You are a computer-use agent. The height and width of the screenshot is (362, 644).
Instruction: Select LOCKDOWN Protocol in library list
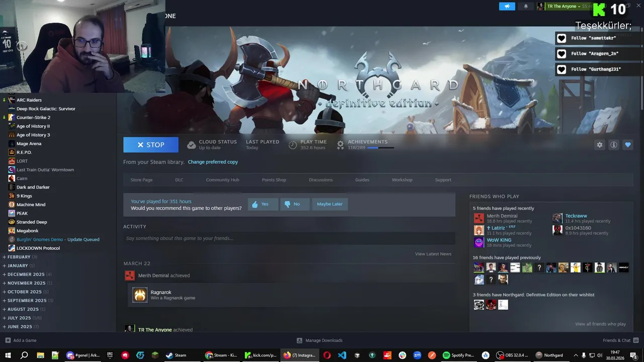[x=38, y=248]
